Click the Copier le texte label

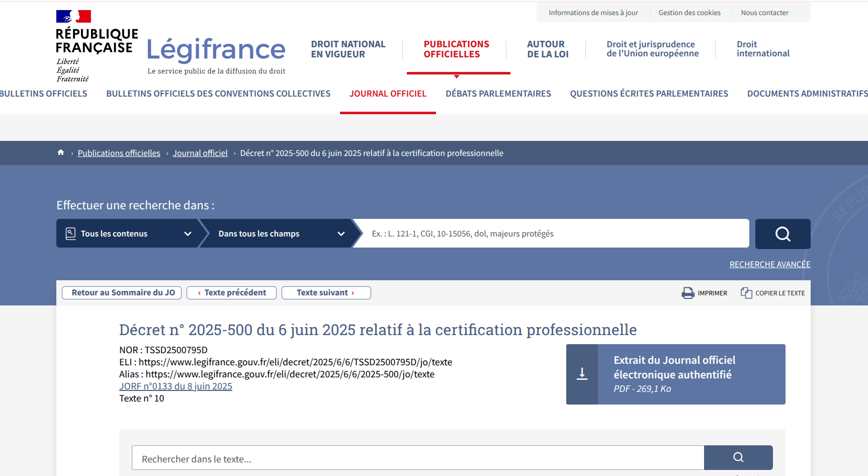780,293
